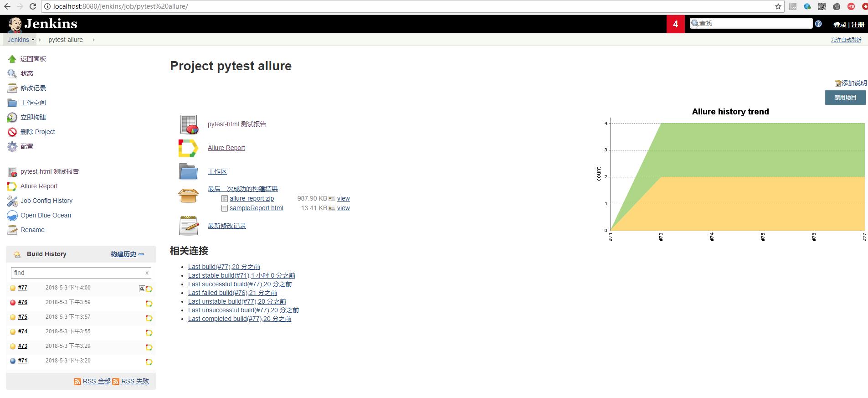Open pytest-html 测试报告 main link

(x=237, y=124)
